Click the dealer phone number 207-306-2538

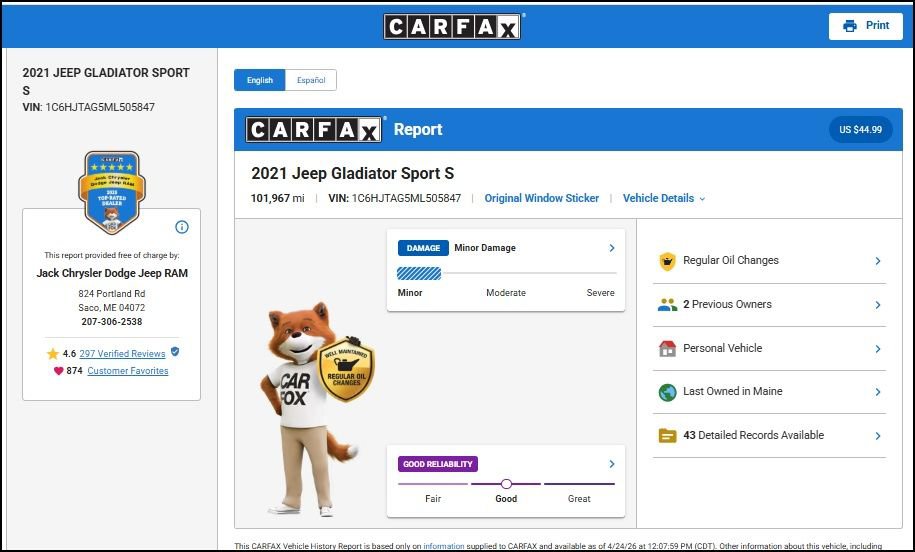pos(111,322)
